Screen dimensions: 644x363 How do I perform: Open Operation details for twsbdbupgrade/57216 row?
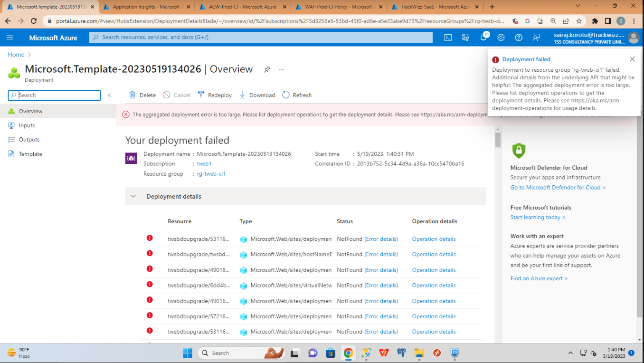pyautogui.click(x=434, y=316)
